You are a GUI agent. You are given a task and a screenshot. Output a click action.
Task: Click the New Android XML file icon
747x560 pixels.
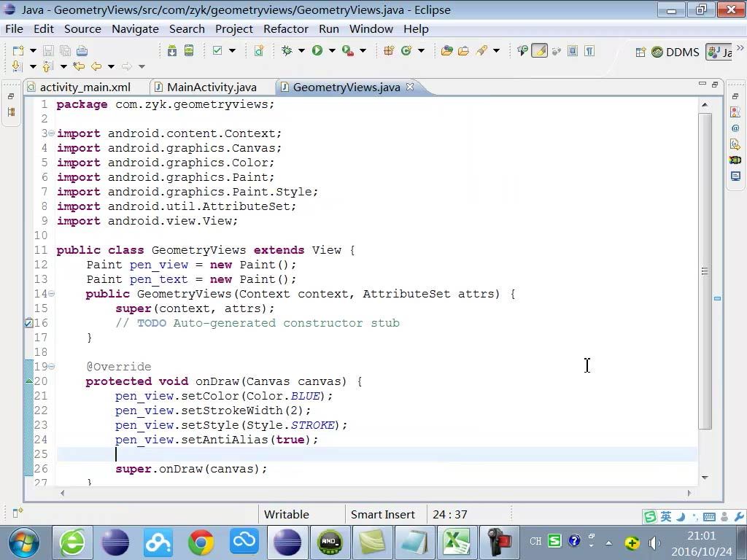(259, 50)
